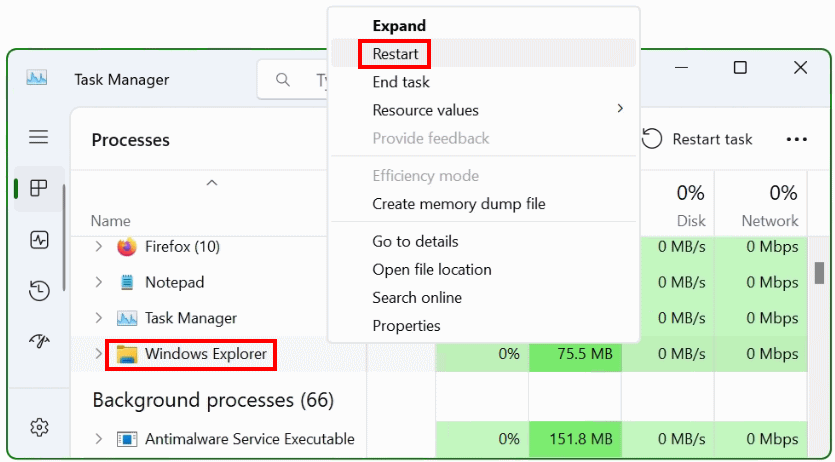Expand the Antimalware Service Executable group
This screenshot has width=835, height=462.
click(99, 439)
